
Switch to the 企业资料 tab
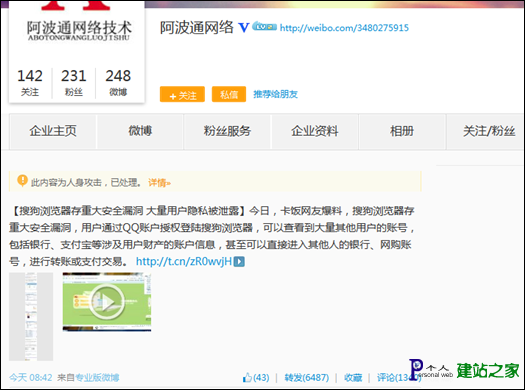pyautogui.click(x=315, y=131)
